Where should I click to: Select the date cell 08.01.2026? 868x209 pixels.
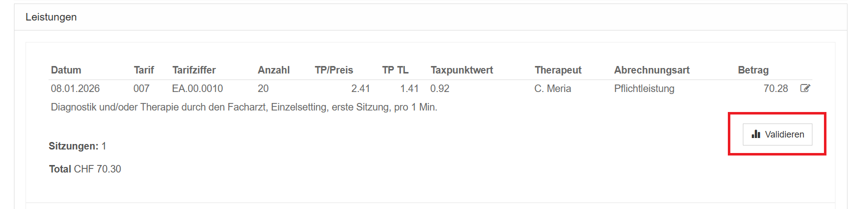tap(75, 88)
